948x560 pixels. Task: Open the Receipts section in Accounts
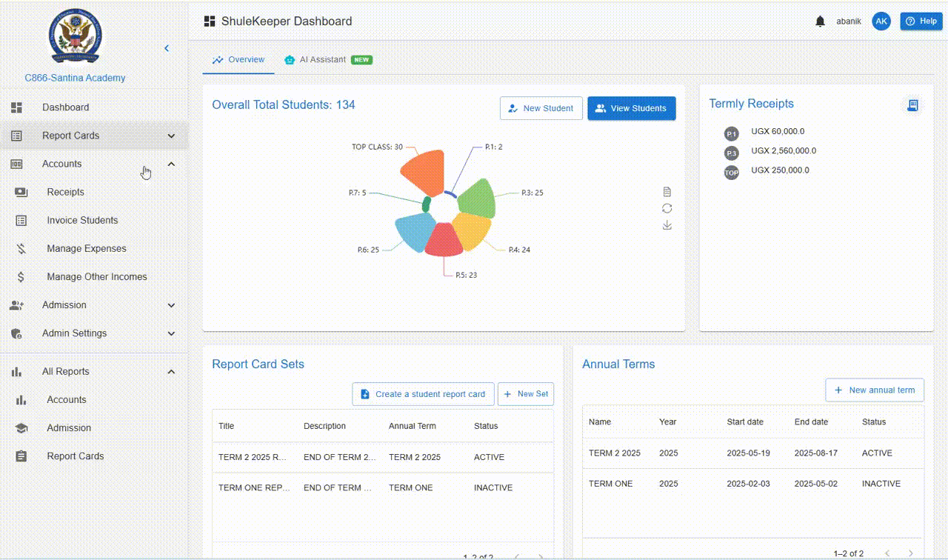[65, 192]
